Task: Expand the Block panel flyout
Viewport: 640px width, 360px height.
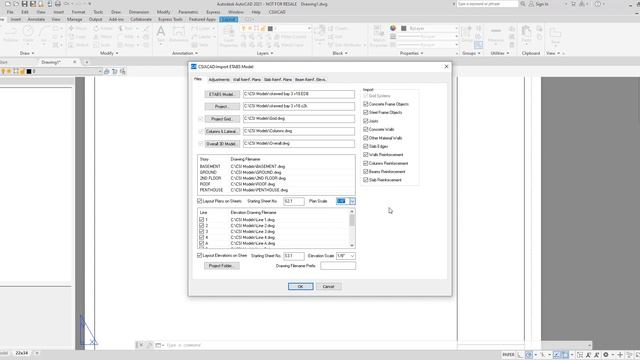Action: tap(340, 53)
